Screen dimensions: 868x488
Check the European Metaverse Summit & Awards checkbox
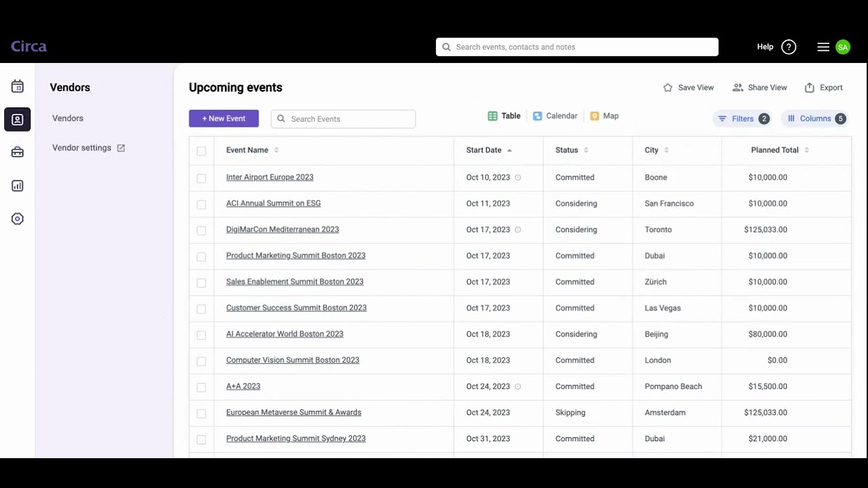[201, 413]
